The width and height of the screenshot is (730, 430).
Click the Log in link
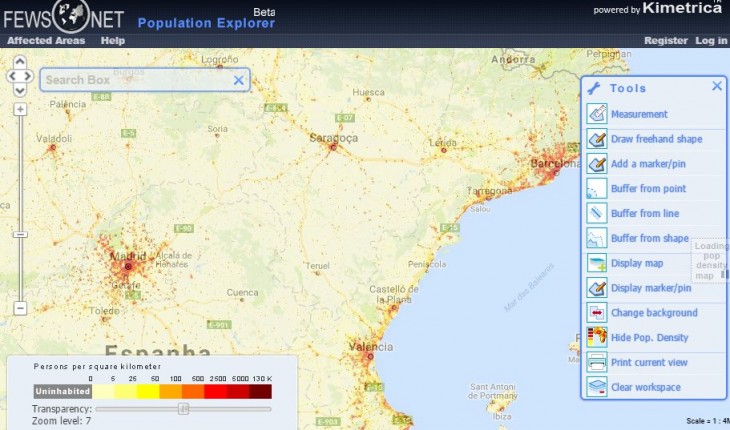711,41
